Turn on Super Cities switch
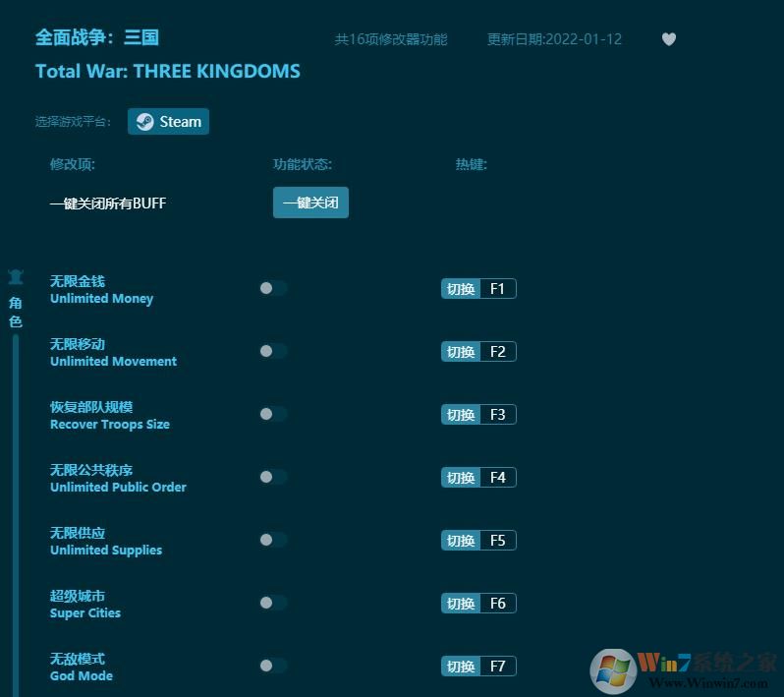The image size is (784, 697). 273,603
